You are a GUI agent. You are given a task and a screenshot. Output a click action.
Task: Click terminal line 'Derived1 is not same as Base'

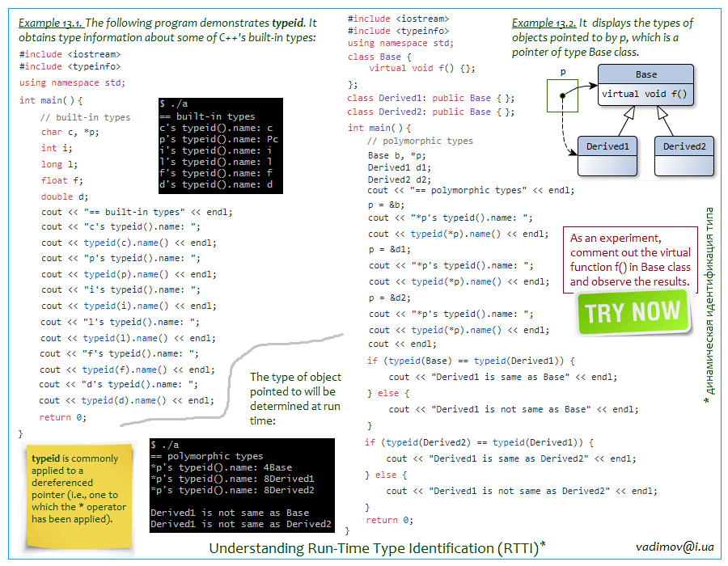click(x=230, y=513)
